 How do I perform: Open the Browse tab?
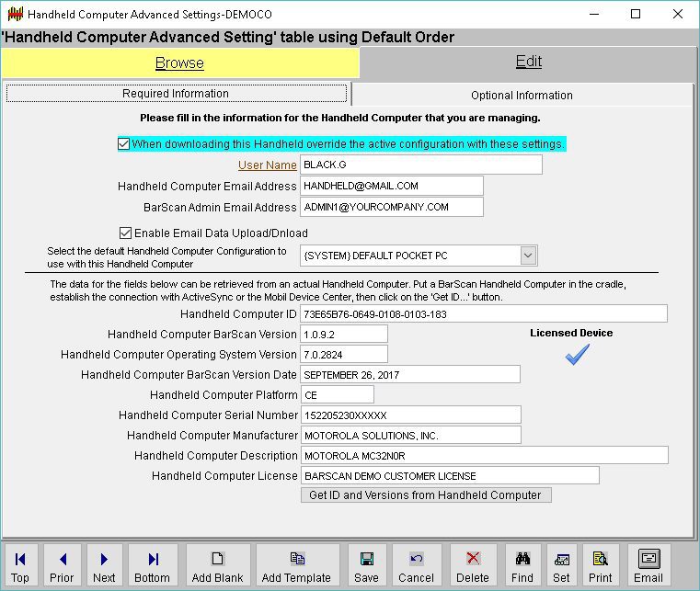point(179,63)
